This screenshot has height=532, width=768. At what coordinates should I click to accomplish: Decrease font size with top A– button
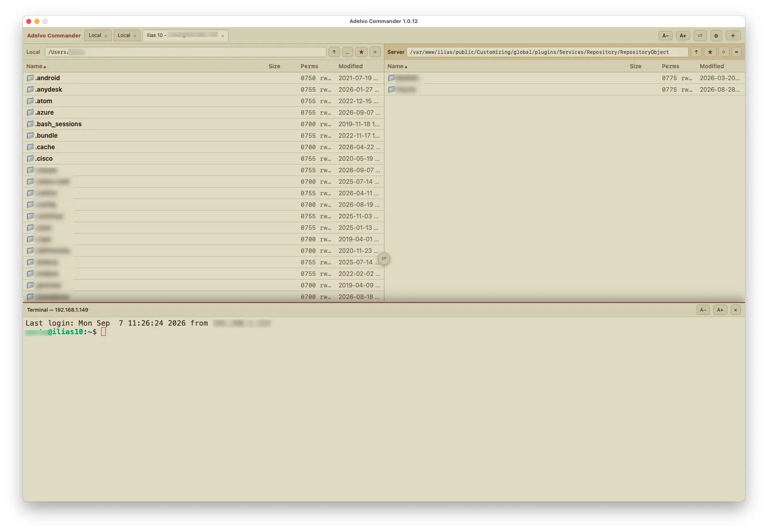pos(665,36)
